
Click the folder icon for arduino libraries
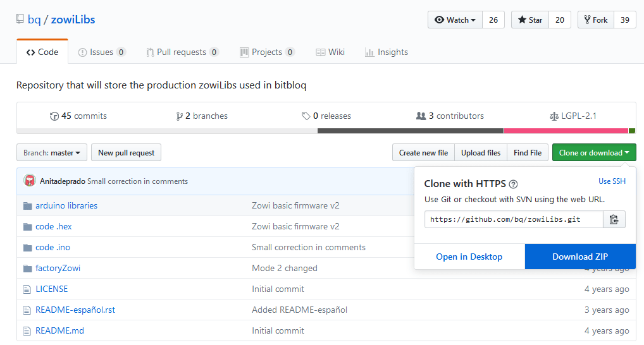27,205
